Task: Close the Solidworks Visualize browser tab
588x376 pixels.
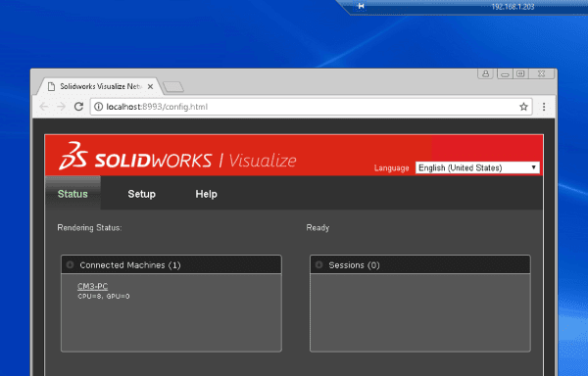Action: (x=150, y=86)
